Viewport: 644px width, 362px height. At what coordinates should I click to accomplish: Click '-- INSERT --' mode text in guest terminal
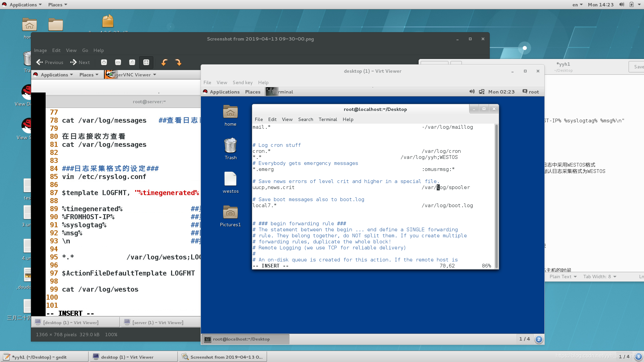(270, 266)
